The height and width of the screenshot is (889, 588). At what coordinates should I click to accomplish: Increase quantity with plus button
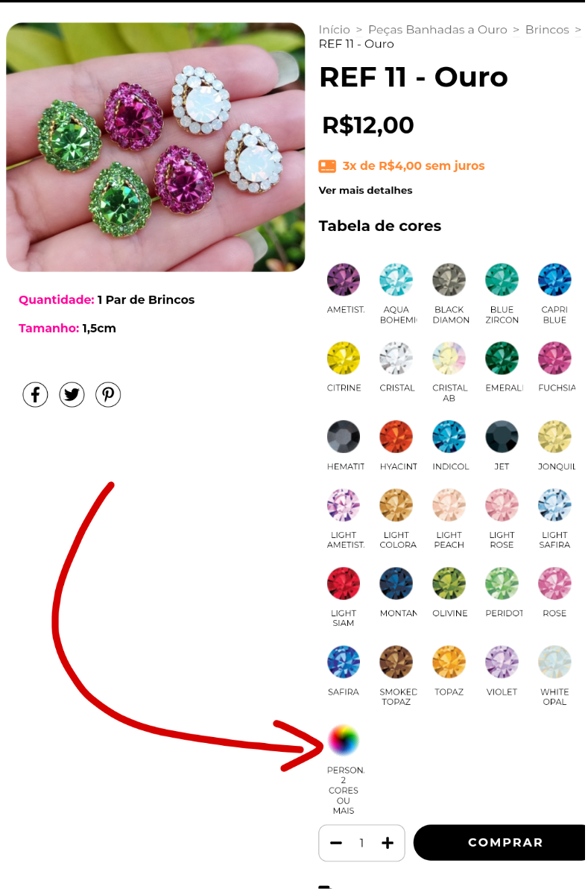(388, 843)
